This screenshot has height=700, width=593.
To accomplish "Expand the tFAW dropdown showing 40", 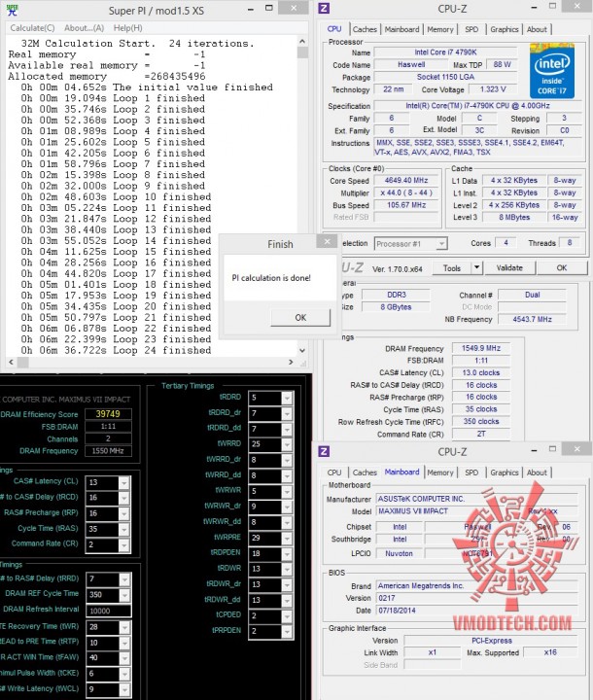I will [x=124, y=657].
